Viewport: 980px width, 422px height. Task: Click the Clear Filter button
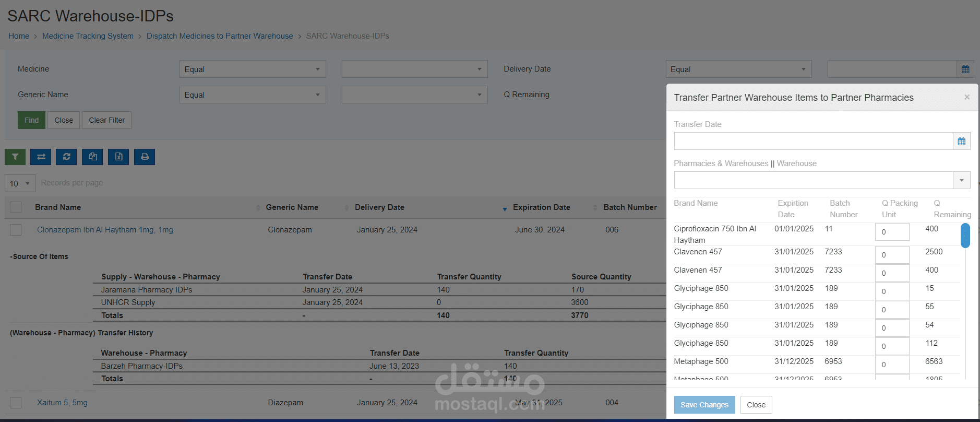[106, 120]
